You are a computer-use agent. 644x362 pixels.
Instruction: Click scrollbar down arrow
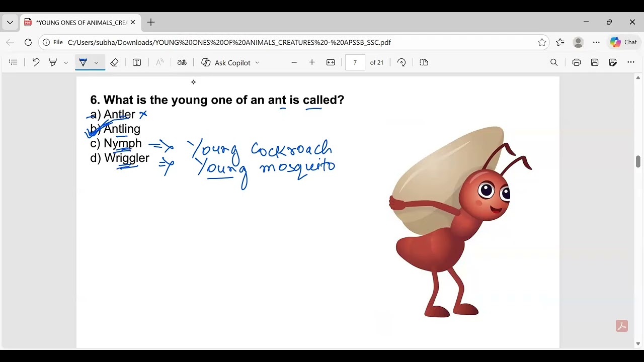click(x=638, y=344)
